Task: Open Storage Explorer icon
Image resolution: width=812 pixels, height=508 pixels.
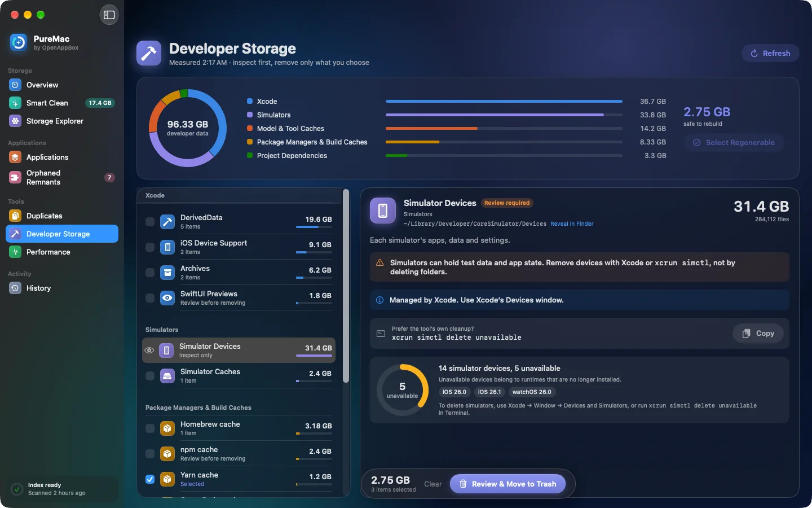Action: coord(15,121)
